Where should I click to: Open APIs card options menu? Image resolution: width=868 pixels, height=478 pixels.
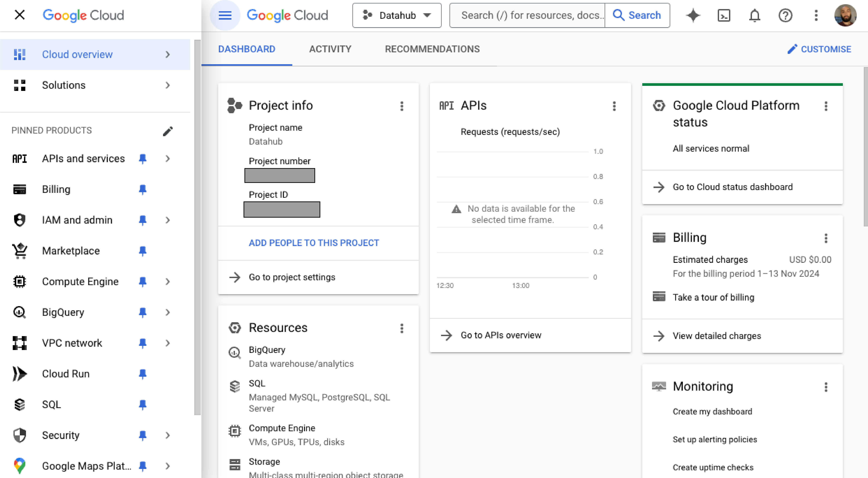pyautogui.click(x=614, y=106)
